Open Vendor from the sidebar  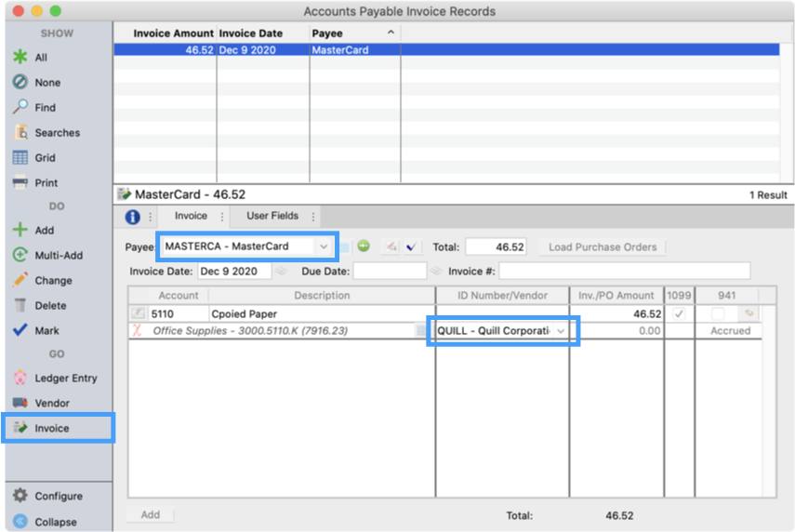pyautogui.click(x=20, y=404)
